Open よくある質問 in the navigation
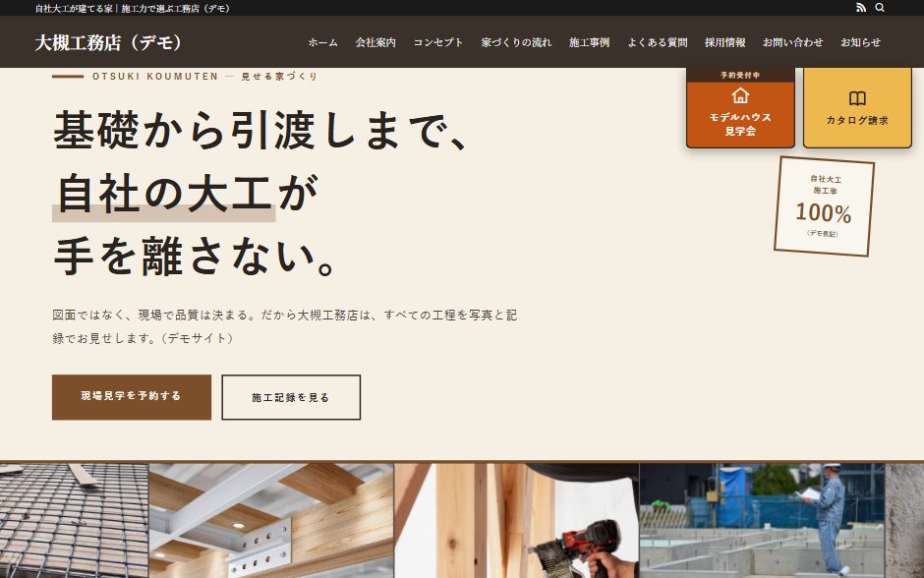 point(658,42)
